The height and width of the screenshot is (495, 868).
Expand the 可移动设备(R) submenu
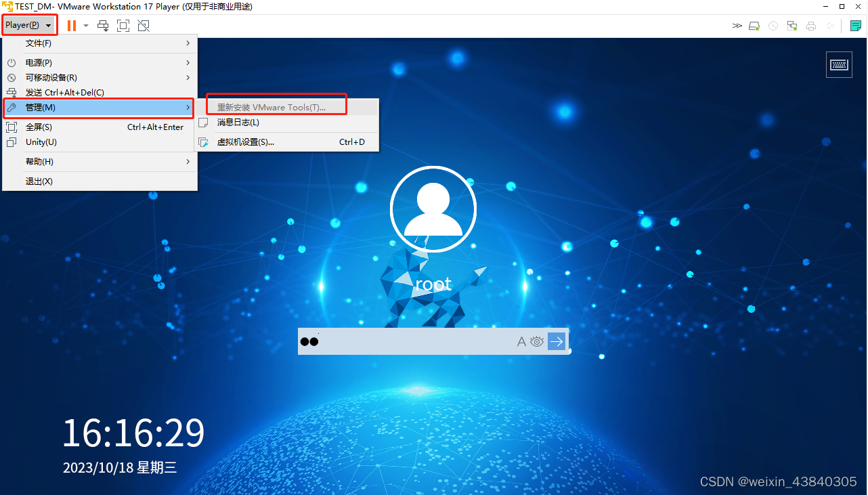coord(100,77)
